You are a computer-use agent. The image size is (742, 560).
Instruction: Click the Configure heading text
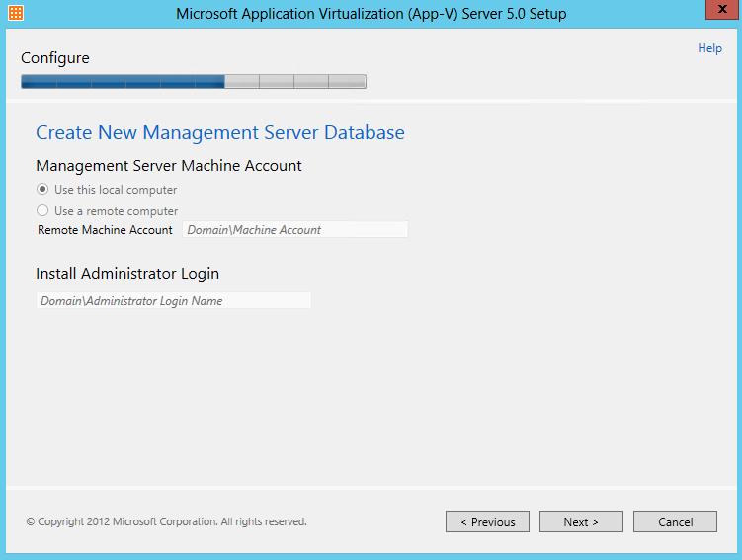(55, 58)
